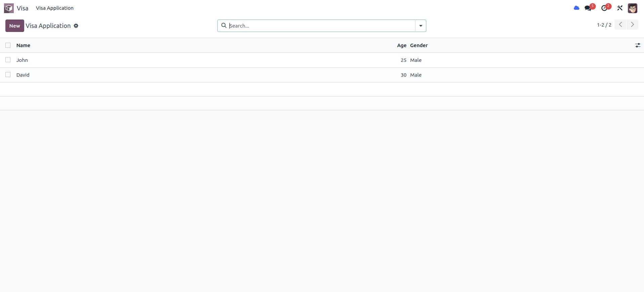Sort by the Name column header
This screenshot has width=644, height=292.
tap(23, 45)
